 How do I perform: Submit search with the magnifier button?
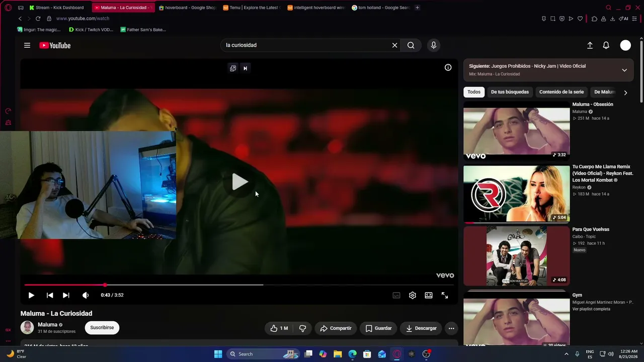pyautogui.click(x=411, y=45)
